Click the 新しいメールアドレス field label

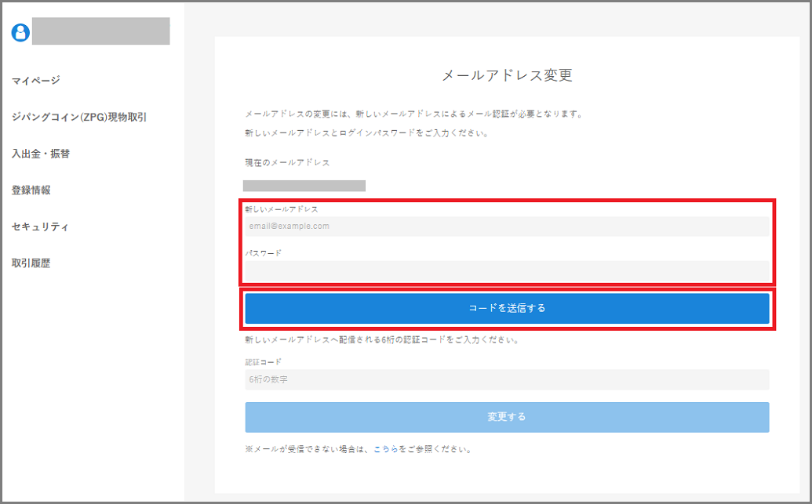[x=282, y=209]
